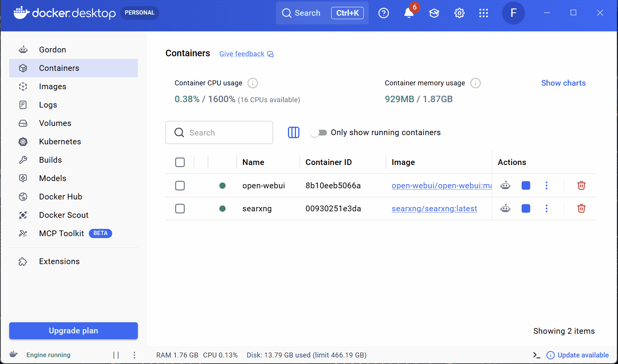Open the column chooser icon
Screen dimensions: 618x364
pyautogui.click(x=294, y=132)
